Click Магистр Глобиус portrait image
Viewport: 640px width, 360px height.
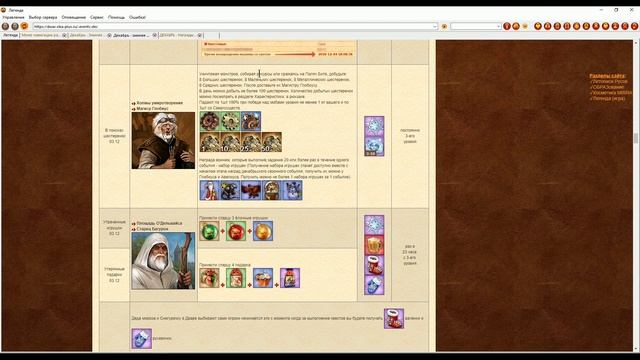pyautogui.click(x=163, y=140)
